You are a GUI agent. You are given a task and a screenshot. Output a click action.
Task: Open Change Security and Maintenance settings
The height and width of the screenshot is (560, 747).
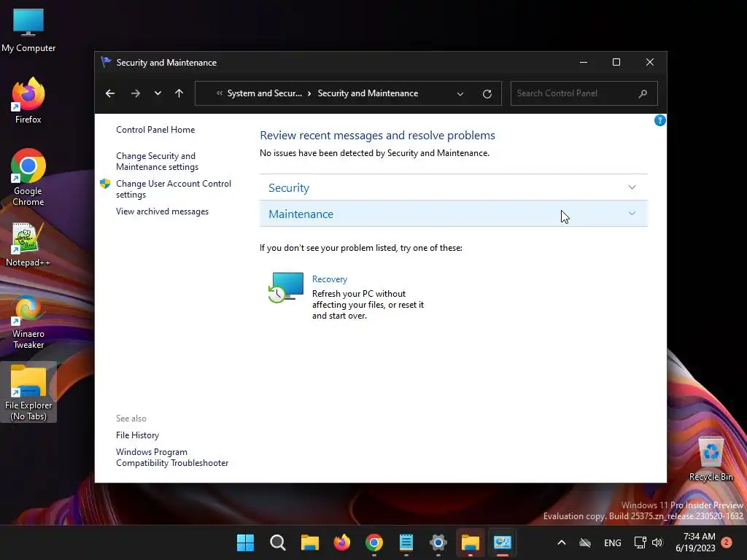tap(158, 161)
